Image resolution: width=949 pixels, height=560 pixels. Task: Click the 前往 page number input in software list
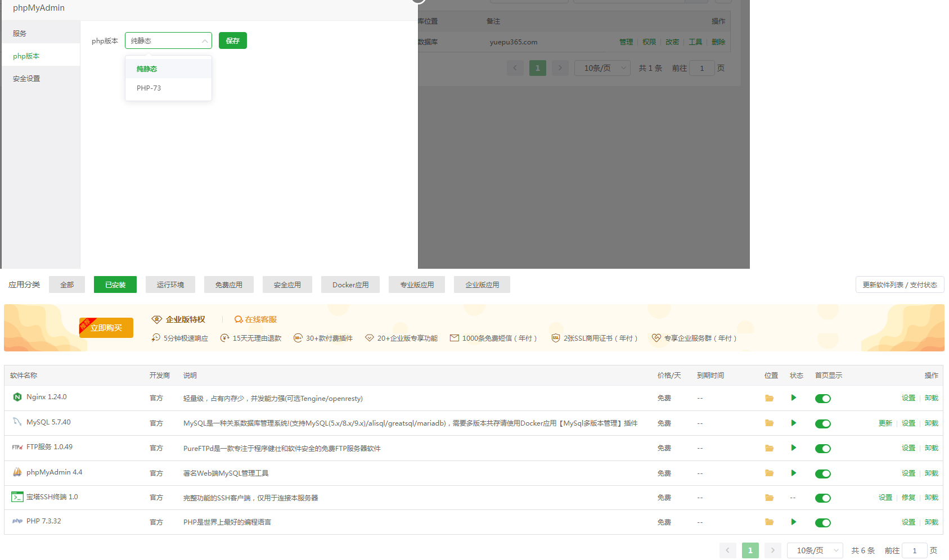[915, 550]
